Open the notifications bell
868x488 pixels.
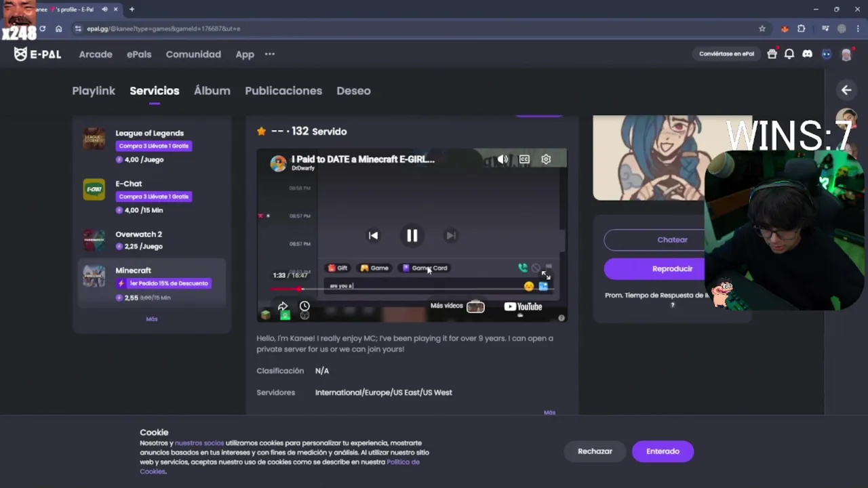point(789,54)
